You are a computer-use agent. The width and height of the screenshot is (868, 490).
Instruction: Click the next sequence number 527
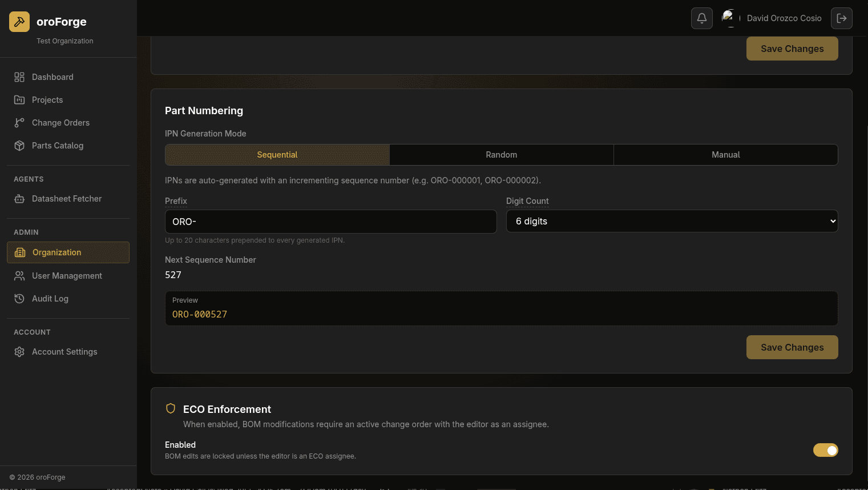(x=173, y=275)
